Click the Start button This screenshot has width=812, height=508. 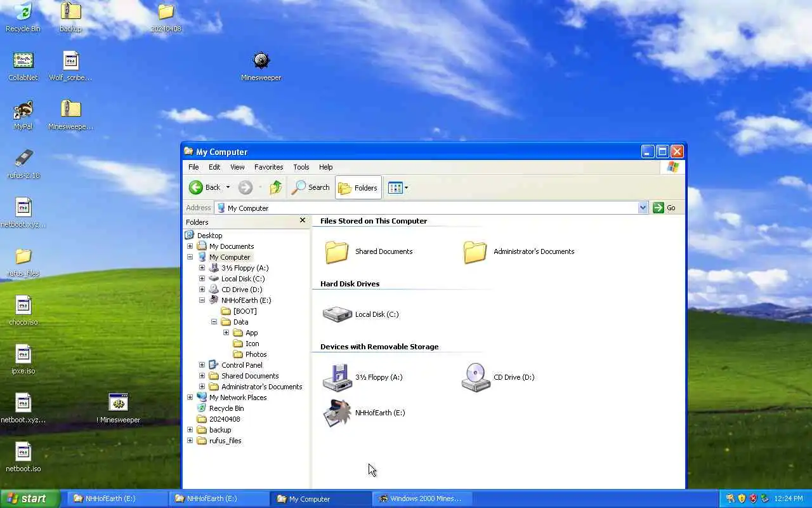tap(30, 498)
